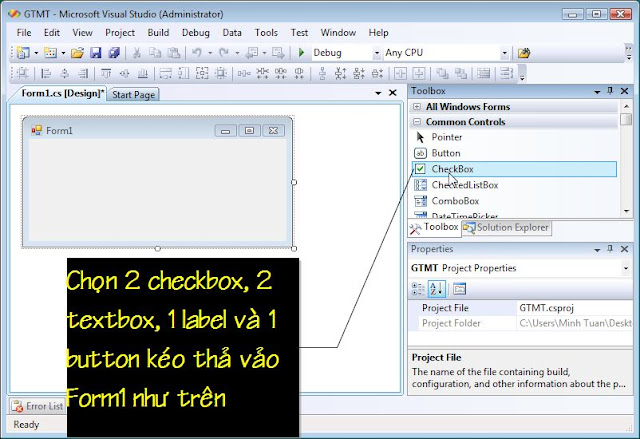Viewport: 640px width, 439px height.
Task: Select the Toolbox tab at panel bottom
Action: click(434, 227)
